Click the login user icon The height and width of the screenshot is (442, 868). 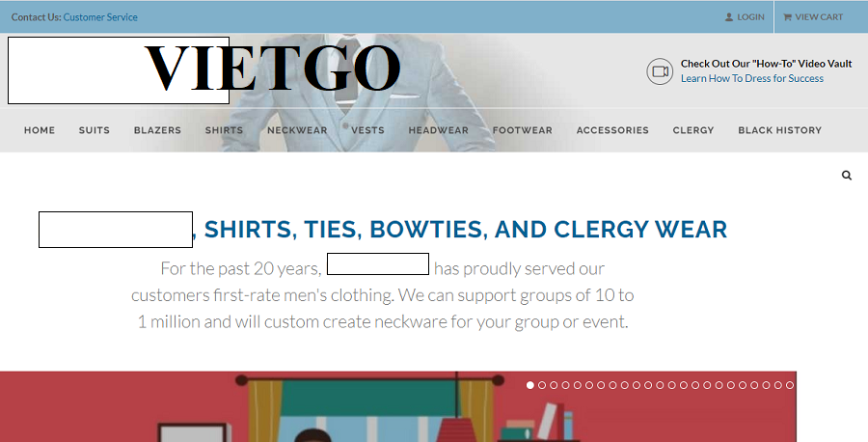[x=729, y=17]
